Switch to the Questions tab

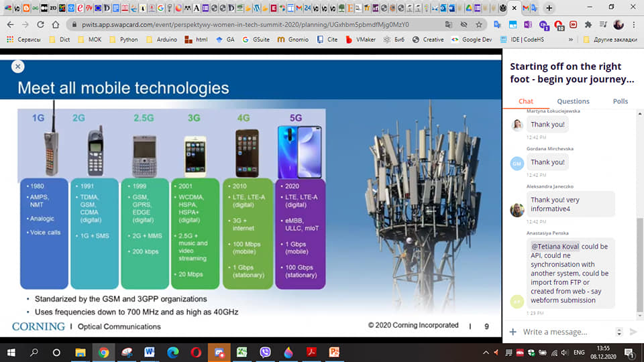[x=573, y=101]
